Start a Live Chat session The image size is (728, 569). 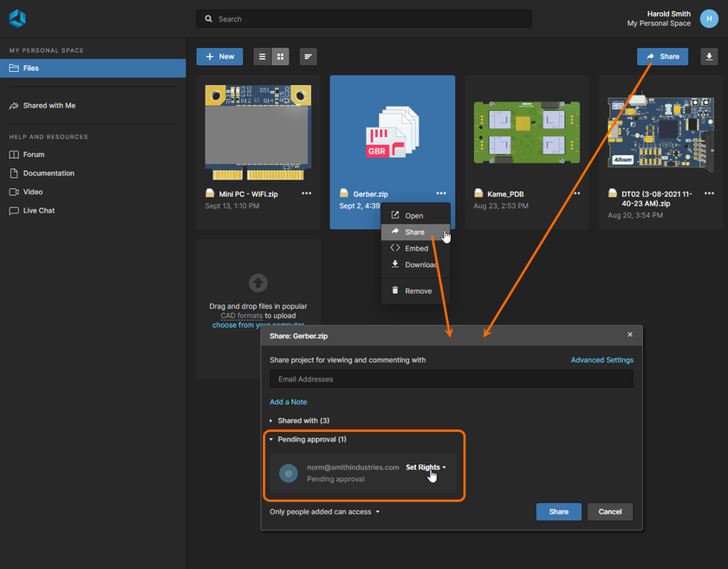[11, 210]
